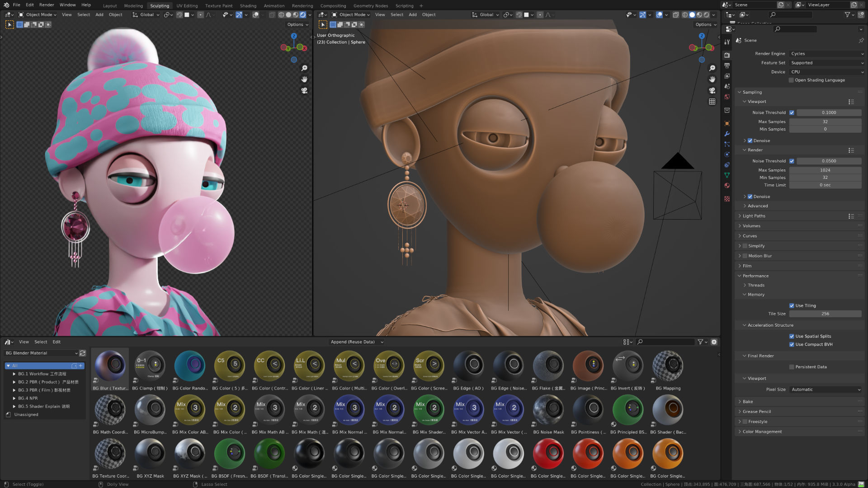This screenshot has height=488, width=868.
Task: Toggle Use Spatial Splits checkbox
Action: [792, 336]
